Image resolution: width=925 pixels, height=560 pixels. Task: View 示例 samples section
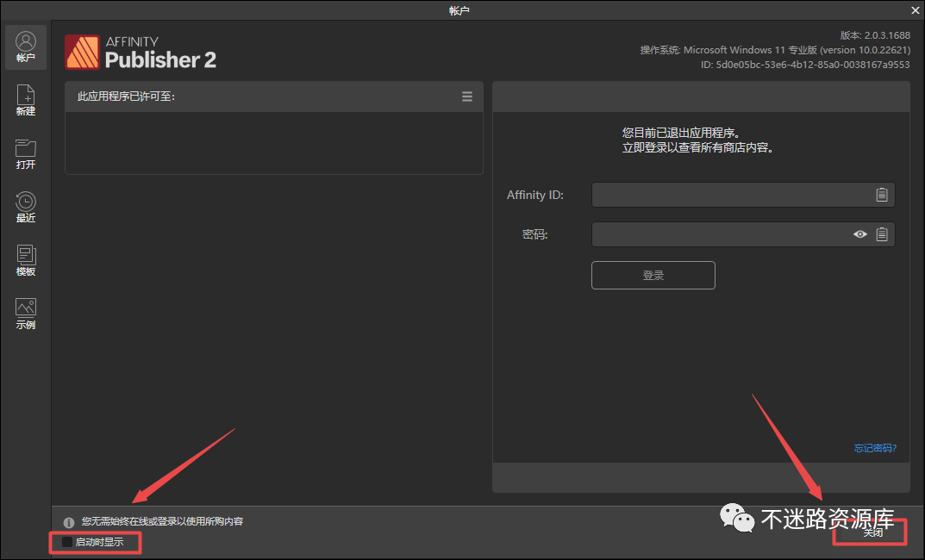(x=26, y=314)
